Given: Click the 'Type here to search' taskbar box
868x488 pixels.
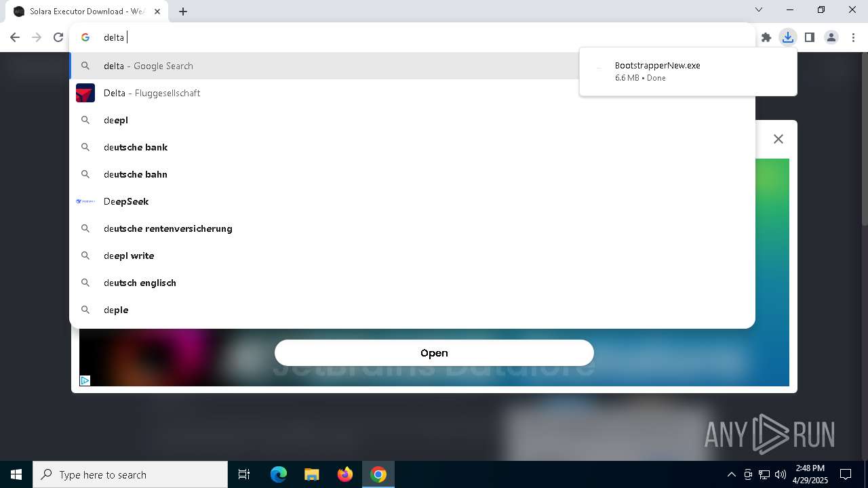Looking at the screenshot, I should pyautogui.click(x=130, y=474).
